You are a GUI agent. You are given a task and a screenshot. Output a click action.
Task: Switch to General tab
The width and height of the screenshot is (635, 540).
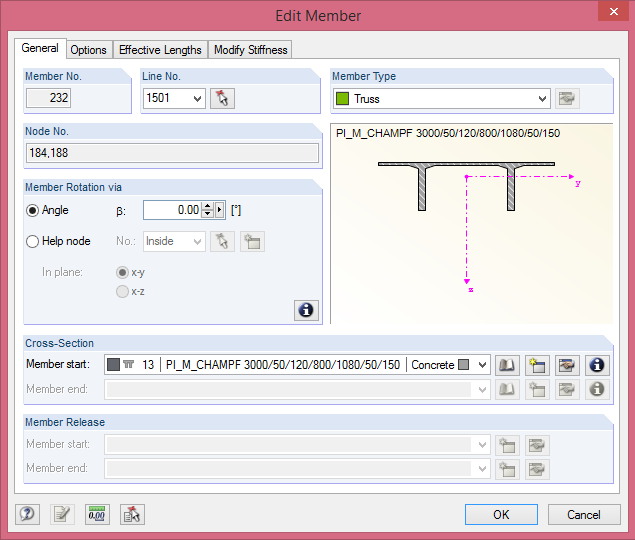(40, 48)
